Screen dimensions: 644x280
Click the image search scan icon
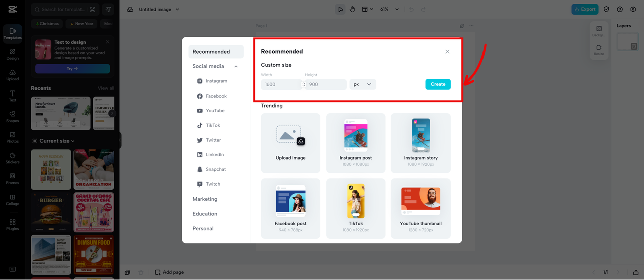(92, 9)
